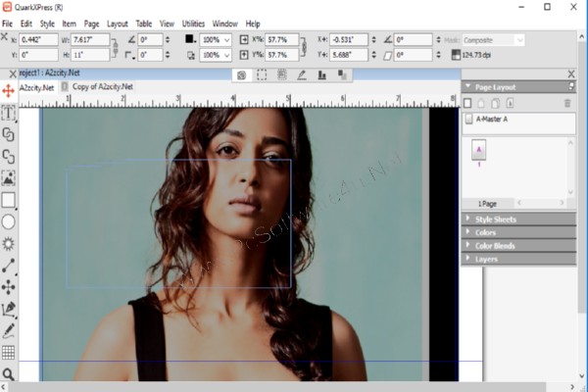The image size is (588, 392).
Task: Select the Freehand pencil tool
Action: click(8, 331)
